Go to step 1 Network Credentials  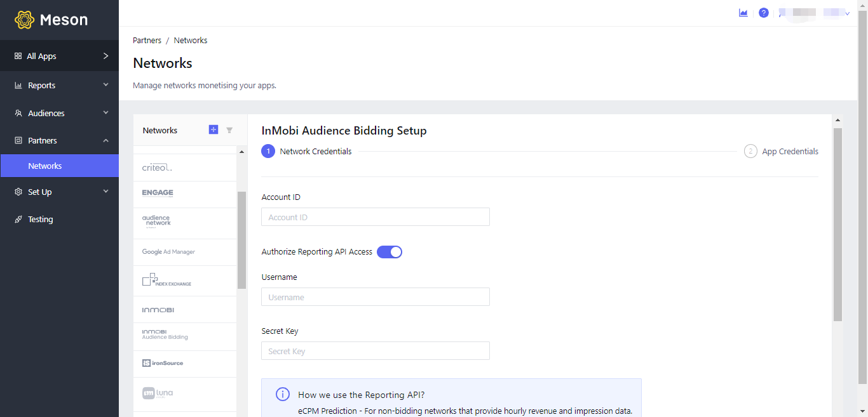(307, 151)
